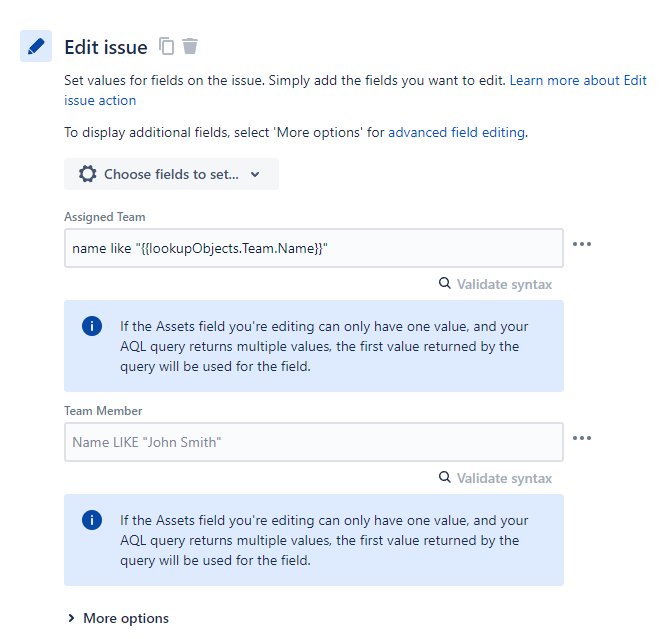Open three-dot menu beside Assigned Team field
Viewport: 661px width, 639px height.
click(x=582, y=244)
